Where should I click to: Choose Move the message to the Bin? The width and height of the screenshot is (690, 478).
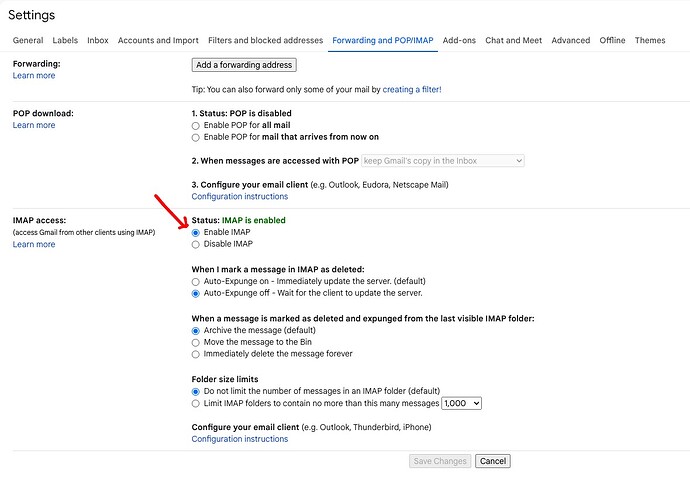(196, 342)
